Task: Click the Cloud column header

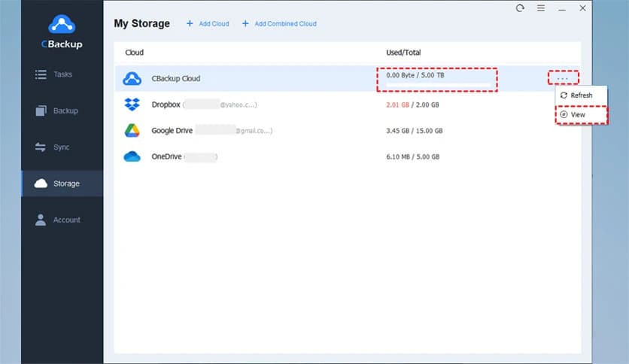Action: 135,53
